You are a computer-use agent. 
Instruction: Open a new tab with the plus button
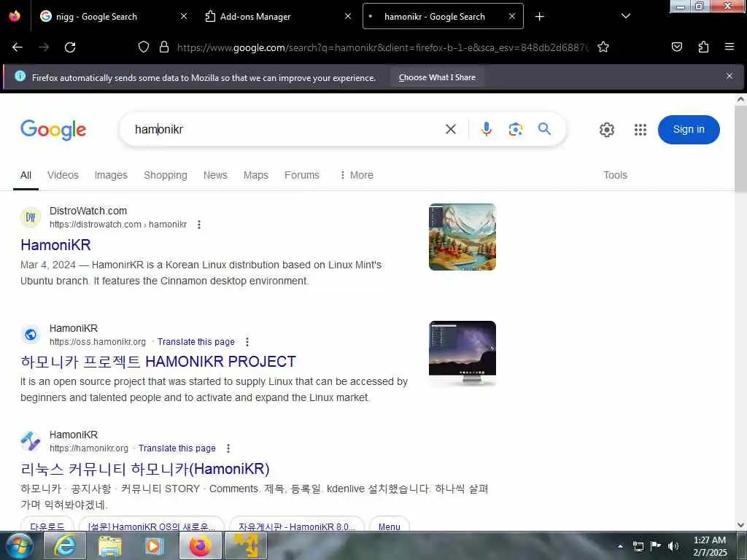(539, 17)
